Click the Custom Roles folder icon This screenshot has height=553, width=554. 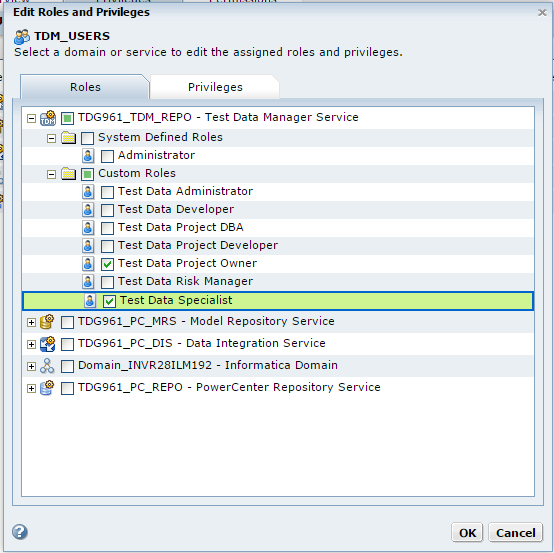click(68, 173)
